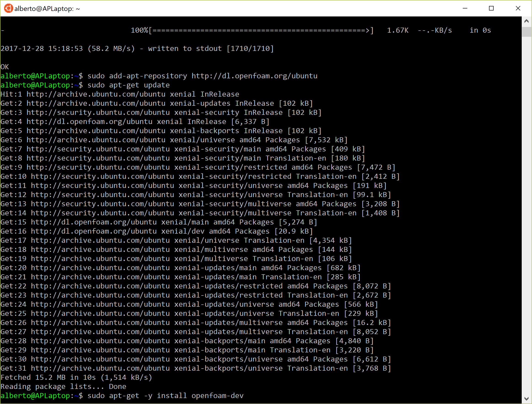Click the 'Get:14' line with [1,408 B]
Screen dimensions: 532x404
200,213
